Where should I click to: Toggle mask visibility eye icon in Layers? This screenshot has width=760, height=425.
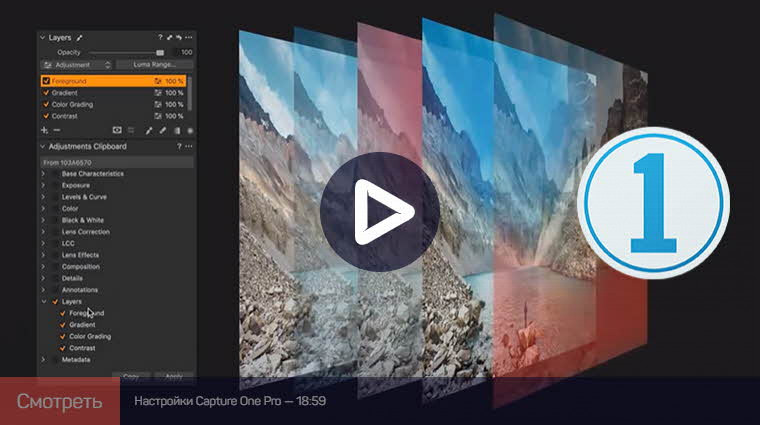pos(117,130)
